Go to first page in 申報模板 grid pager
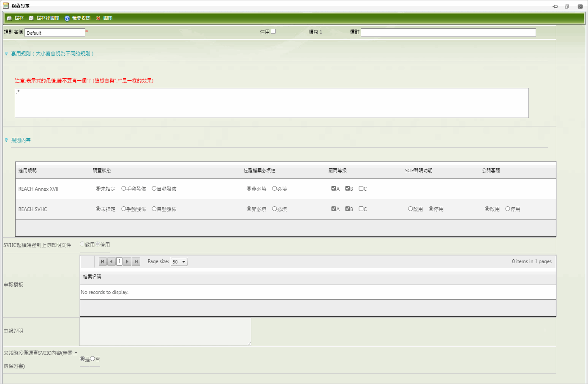588x384 pixels. coord(103,262)
